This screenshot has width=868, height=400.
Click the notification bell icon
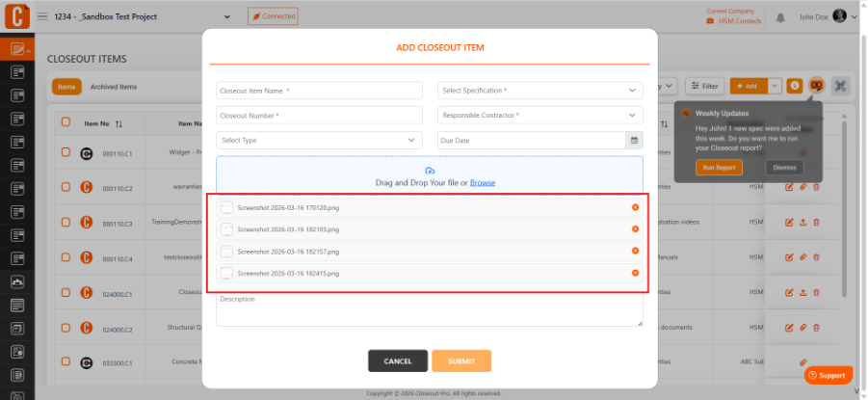[x=780, y=17]
